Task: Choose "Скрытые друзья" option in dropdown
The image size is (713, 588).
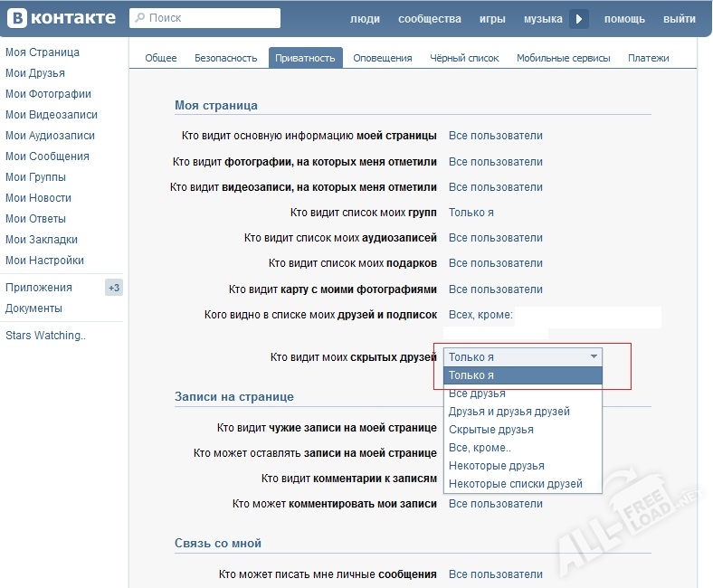Action: click(490, 430)
